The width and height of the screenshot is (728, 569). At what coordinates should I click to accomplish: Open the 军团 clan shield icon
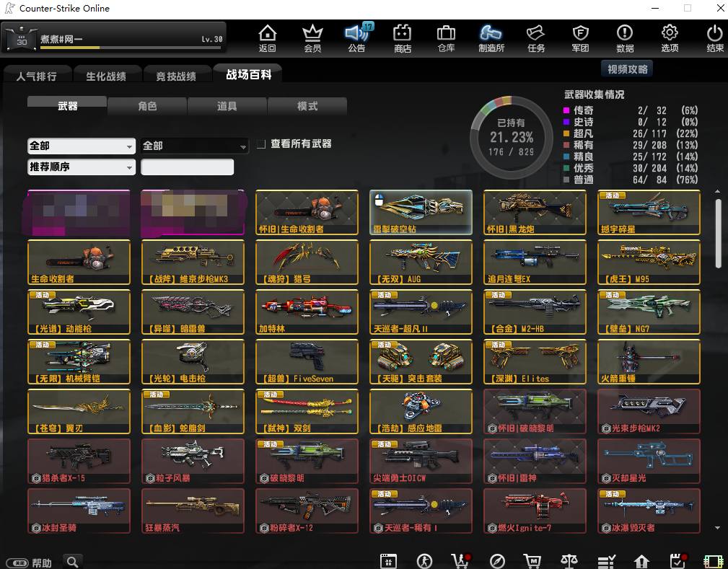tap(580, 38)
